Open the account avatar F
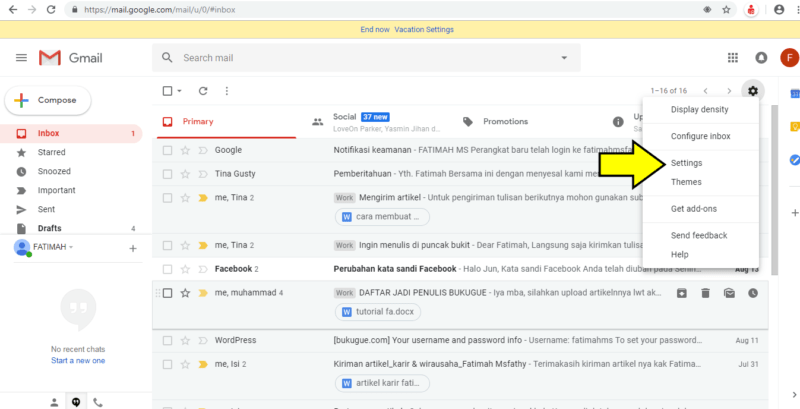 coord(789,58)
